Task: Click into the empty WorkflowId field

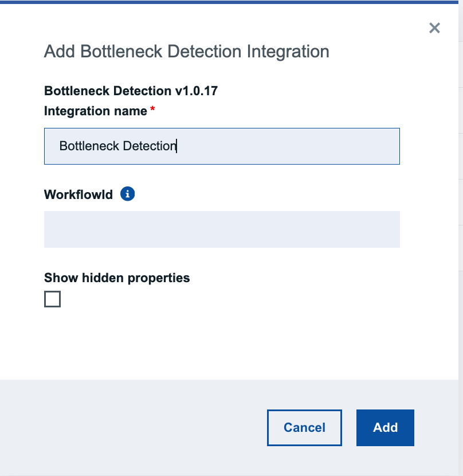Action: click(x=222, y=229)
